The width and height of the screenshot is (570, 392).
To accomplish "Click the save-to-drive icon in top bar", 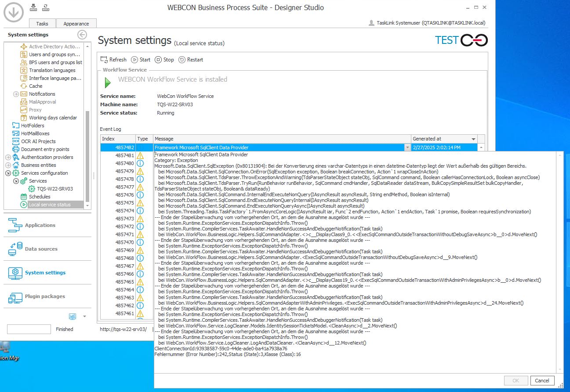I will coord(34,7).
